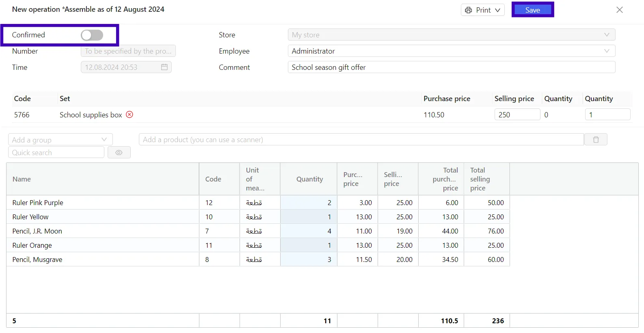Open the Employee Administrator dropdown
The image size is (644, 333).
click(451, 51)
